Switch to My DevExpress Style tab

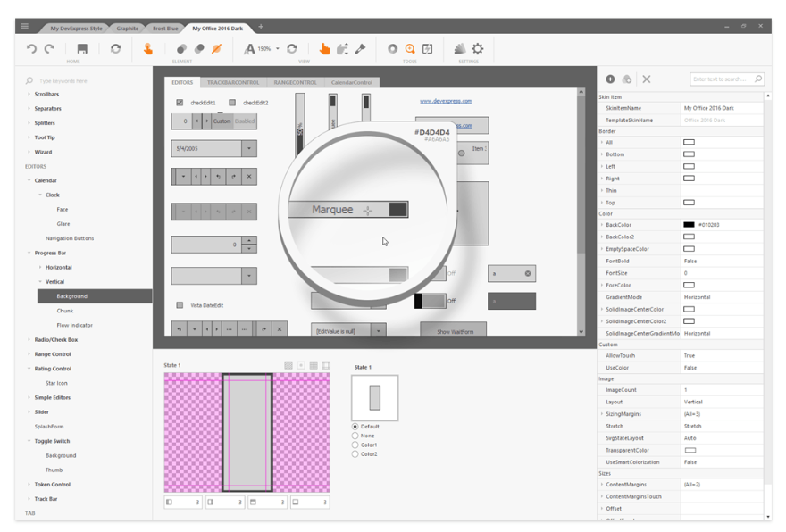click(x=76, y=28)
